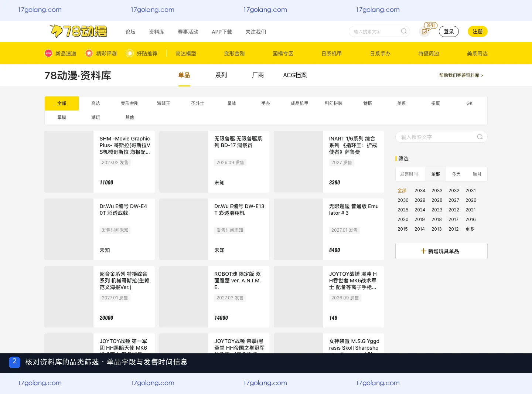Filter by 潮玩 category

[96, 118]
